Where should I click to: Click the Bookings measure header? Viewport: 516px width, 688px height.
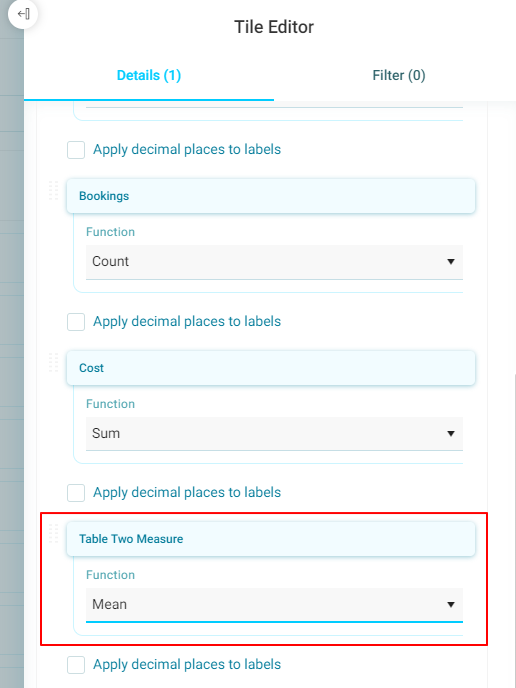(271, 196)
